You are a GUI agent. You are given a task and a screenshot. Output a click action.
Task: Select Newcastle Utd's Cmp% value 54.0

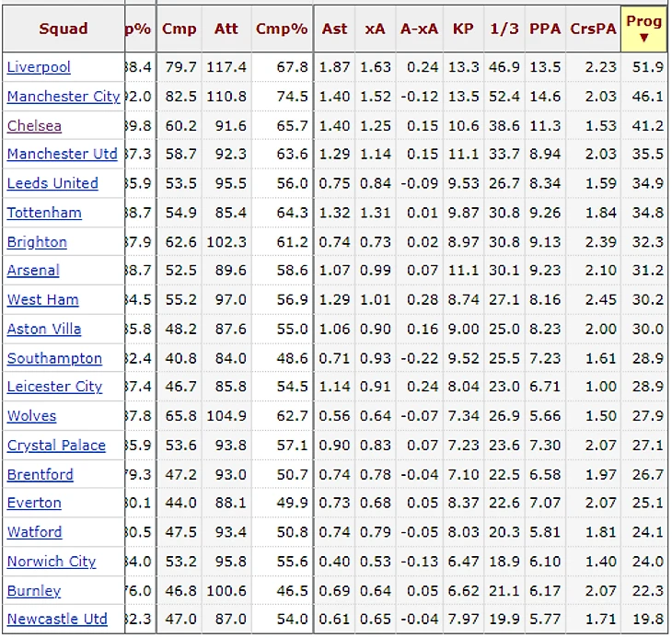tap(293, 620)
